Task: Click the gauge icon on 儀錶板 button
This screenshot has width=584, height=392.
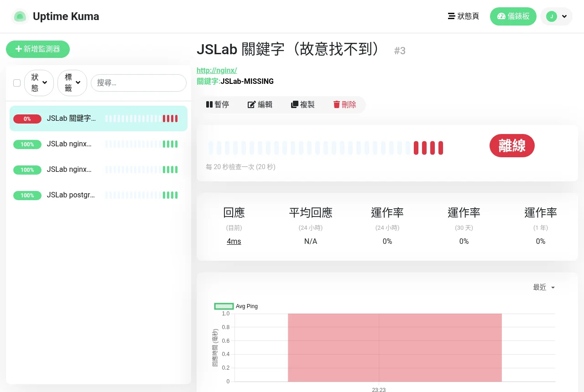Action: click(x=501, y=16)
